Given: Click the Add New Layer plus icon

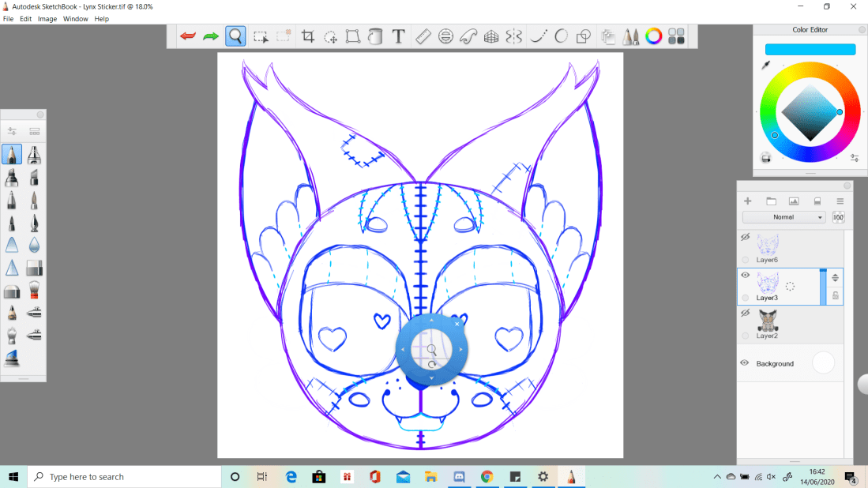Looking at the screenshot, I should [747, 201].
